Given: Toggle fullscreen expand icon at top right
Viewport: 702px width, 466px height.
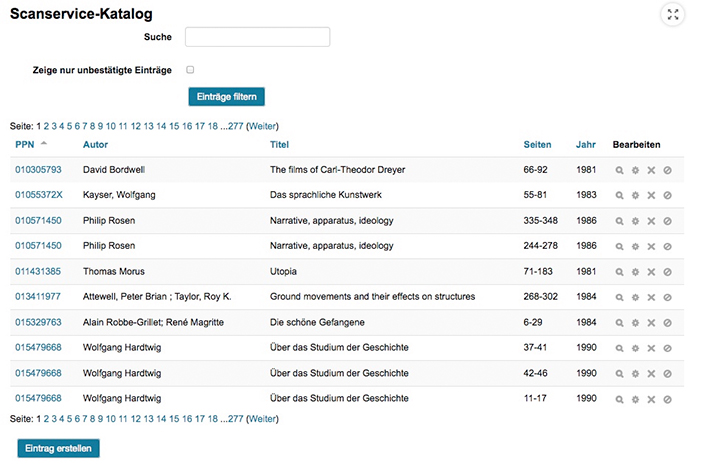Looking at the screenshot, I should (x=673, y=14).
